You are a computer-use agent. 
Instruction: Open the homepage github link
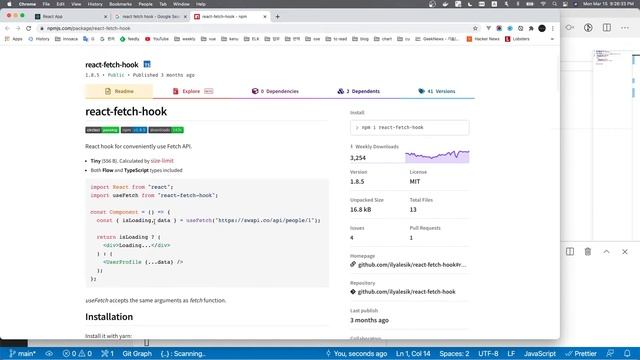point(411,265)
